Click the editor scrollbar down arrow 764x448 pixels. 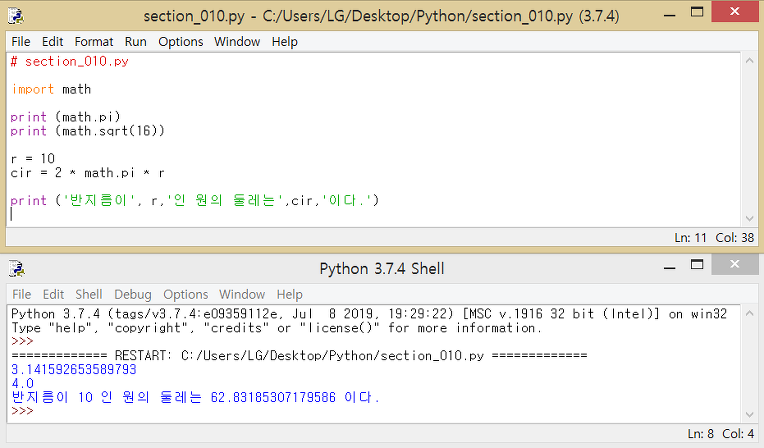point(749,218)
